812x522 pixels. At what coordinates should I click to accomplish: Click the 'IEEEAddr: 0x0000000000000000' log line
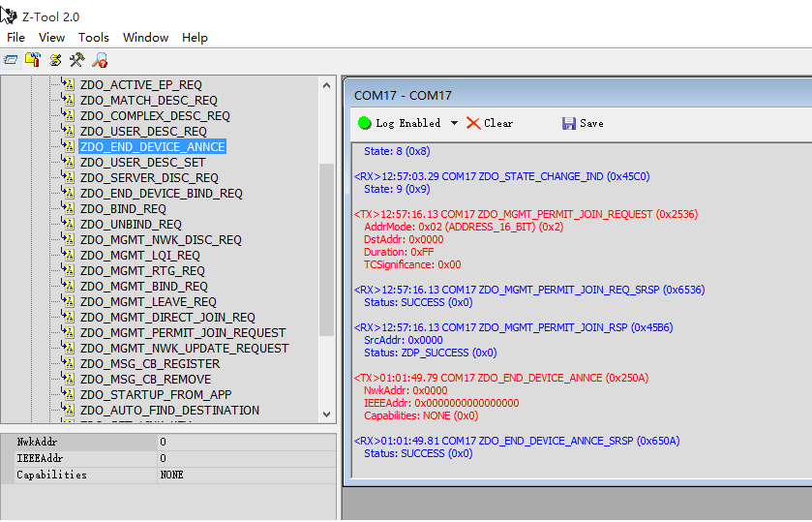pyautogui.click(x=441, y=403)
